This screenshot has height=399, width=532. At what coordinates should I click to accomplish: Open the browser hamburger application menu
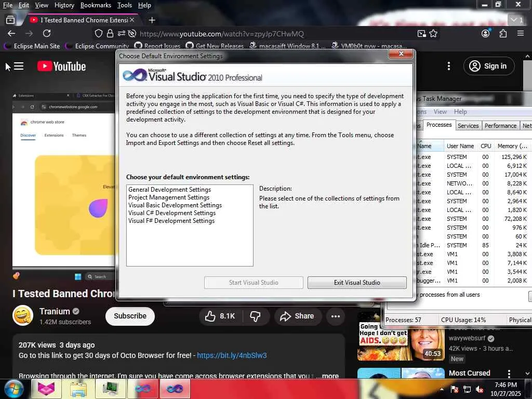coord(521,33)
